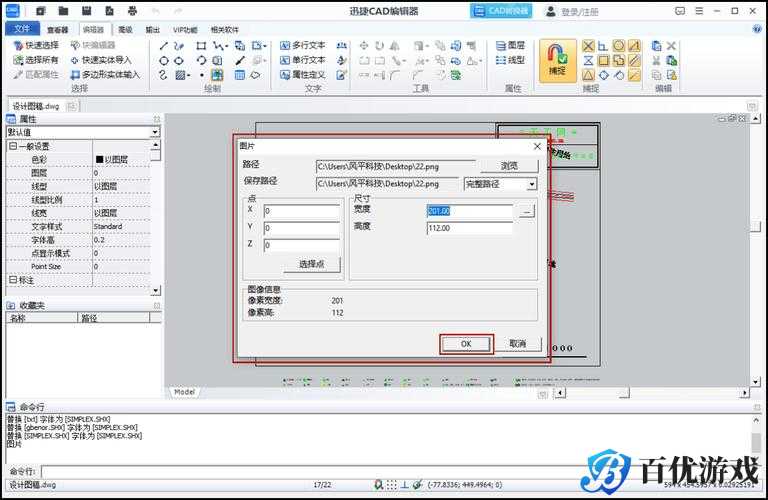Select the Line drawing tool
This screenshot has height=500, width=768.
pyautogui.click(x=164, y=46)
